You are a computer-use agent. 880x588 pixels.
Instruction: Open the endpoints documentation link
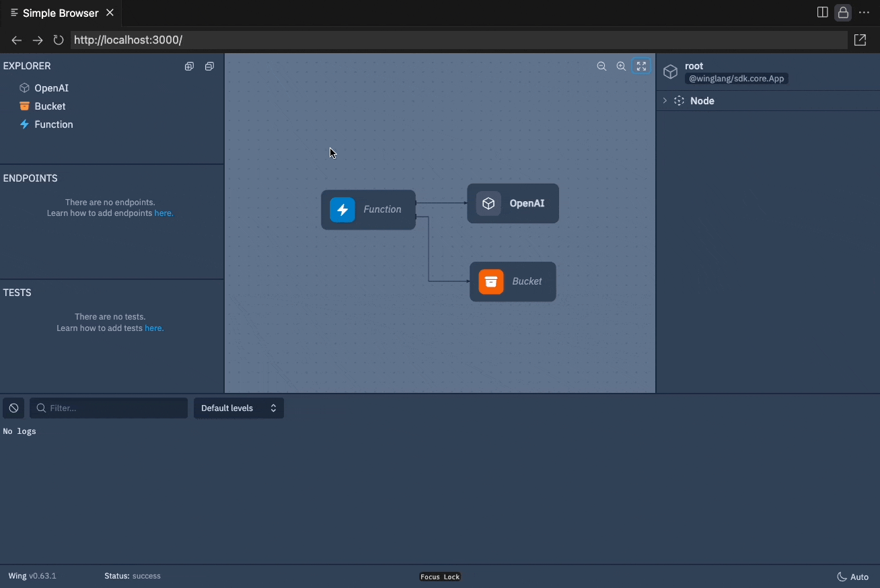pos(163,213)
